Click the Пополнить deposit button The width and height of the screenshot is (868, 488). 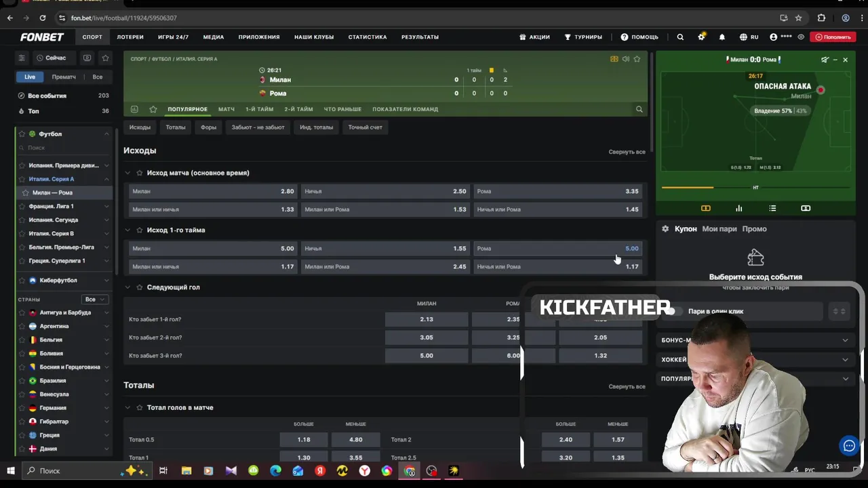(833, 37)
